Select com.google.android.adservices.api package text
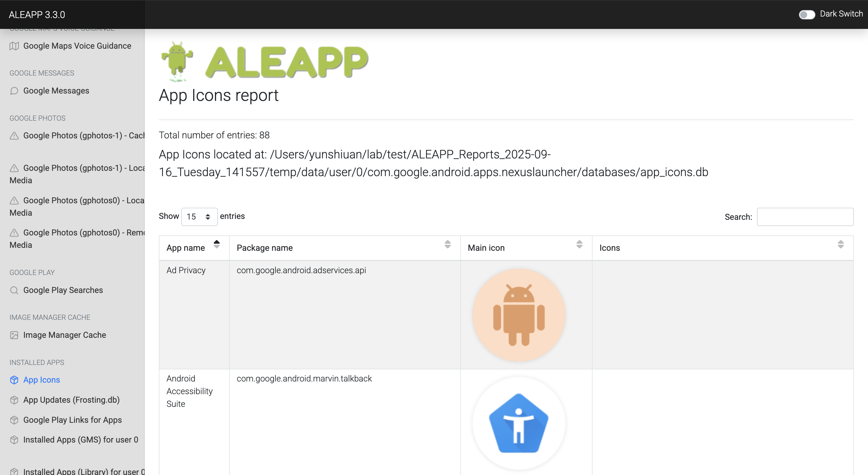 (x=301, y=270)
